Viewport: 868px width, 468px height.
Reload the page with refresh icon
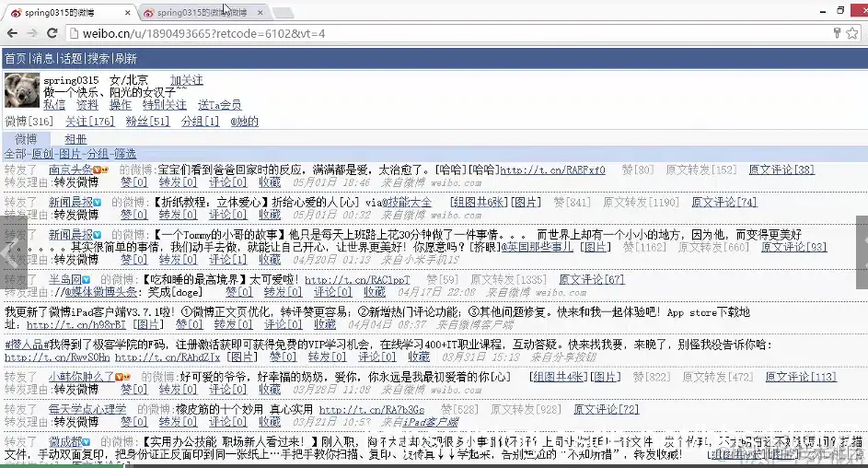(x=52, y=33)
